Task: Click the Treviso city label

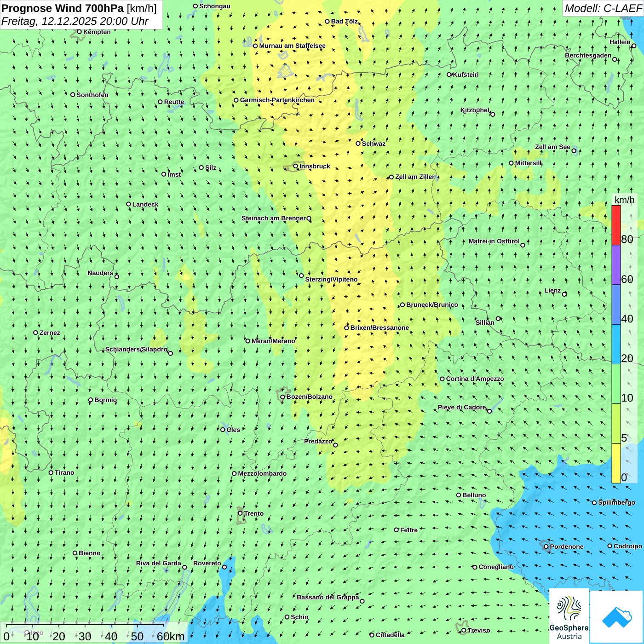Action: point(478,630)
